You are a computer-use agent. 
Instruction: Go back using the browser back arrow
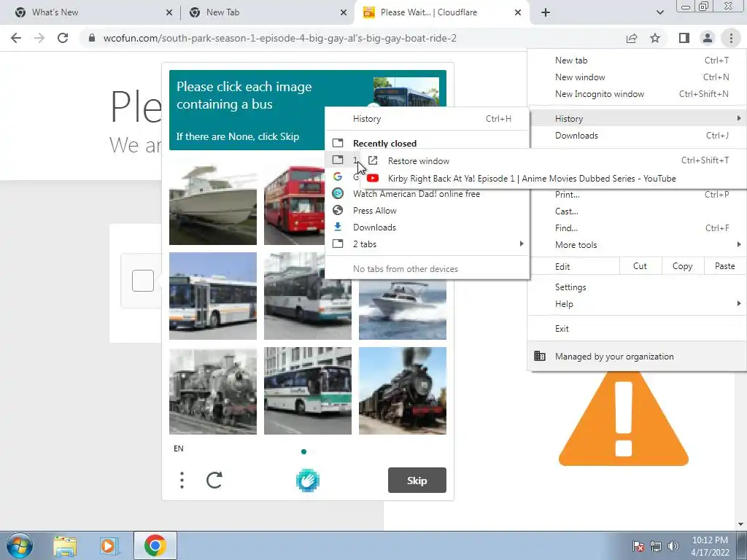[16, 38]
